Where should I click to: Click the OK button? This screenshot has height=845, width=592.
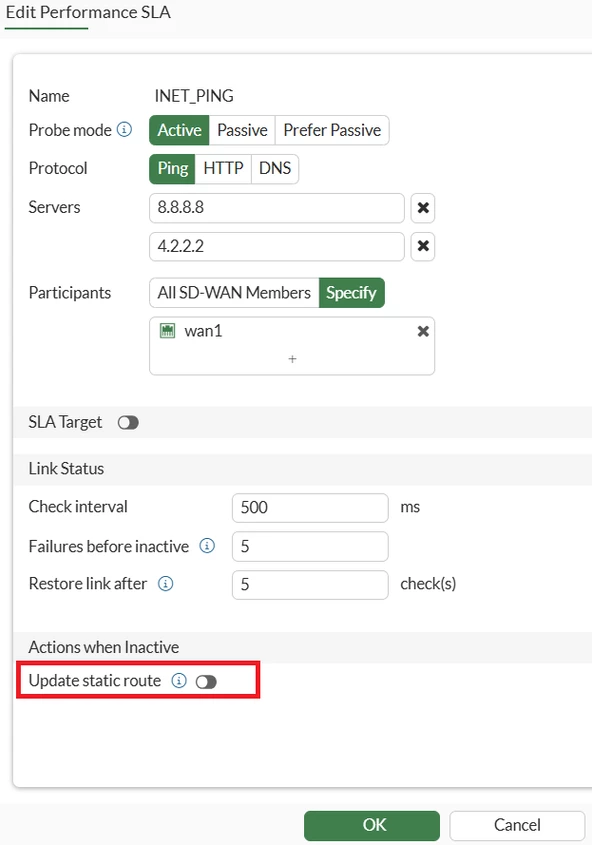point(372,825)
